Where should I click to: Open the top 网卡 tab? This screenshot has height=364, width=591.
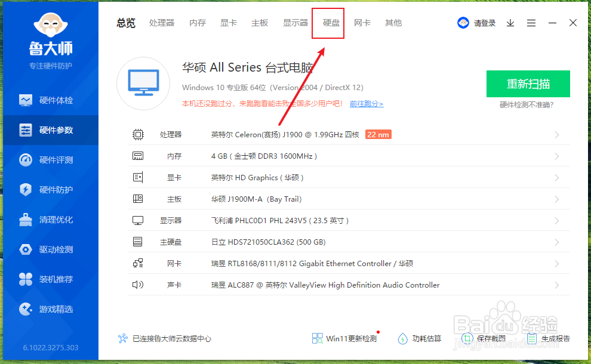point(362,23)
